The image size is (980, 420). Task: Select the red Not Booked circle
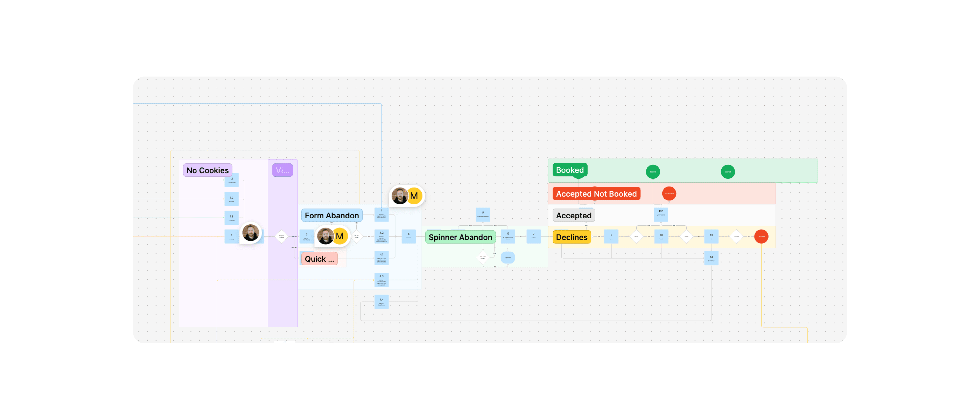click(669, 193)
